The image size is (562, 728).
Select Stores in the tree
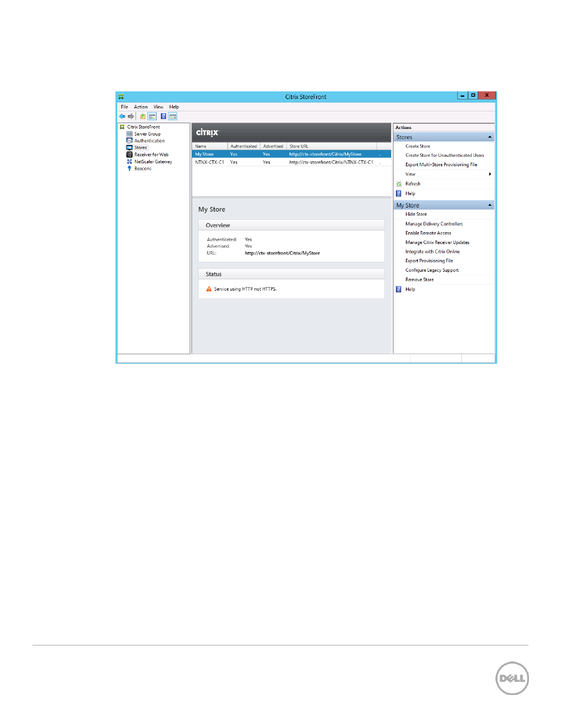[141, 147]
